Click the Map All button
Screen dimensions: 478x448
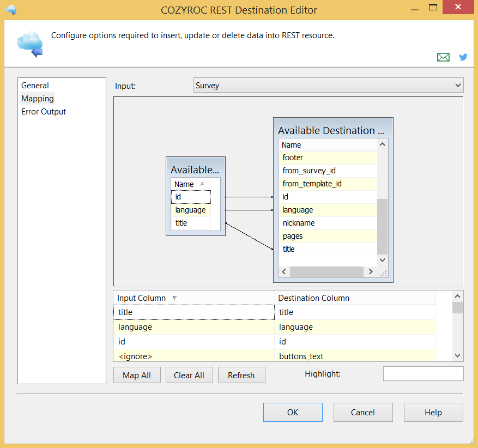(137, 375)
